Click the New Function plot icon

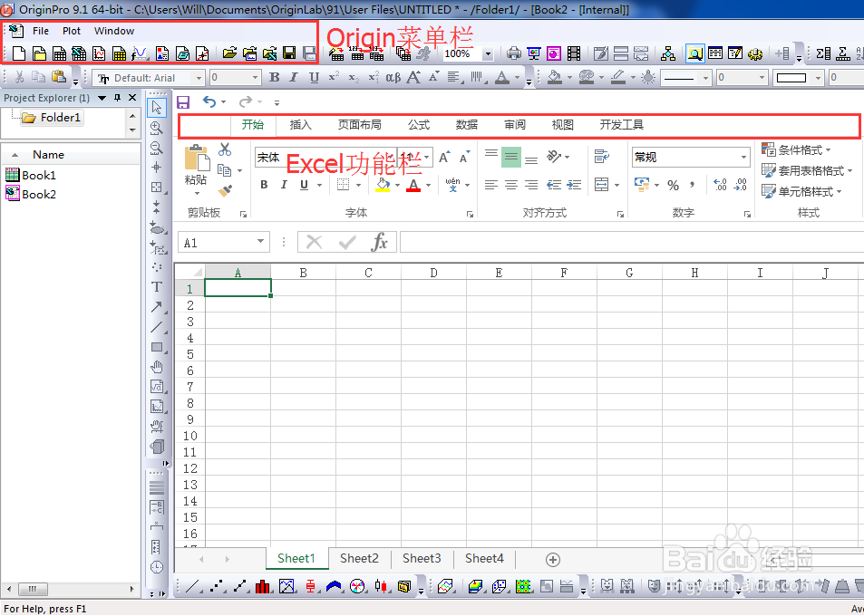coord(140,53)
